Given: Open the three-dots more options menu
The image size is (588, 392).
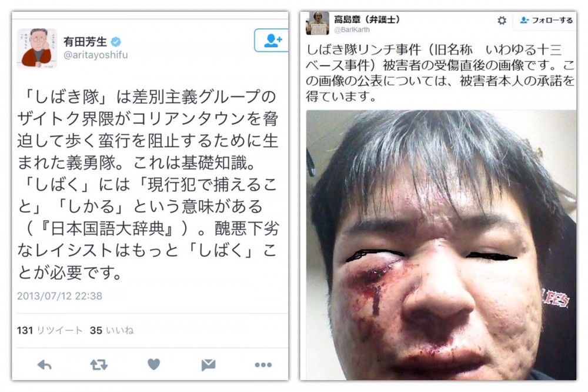Looking at the screenshot, I should coord(263,364).
